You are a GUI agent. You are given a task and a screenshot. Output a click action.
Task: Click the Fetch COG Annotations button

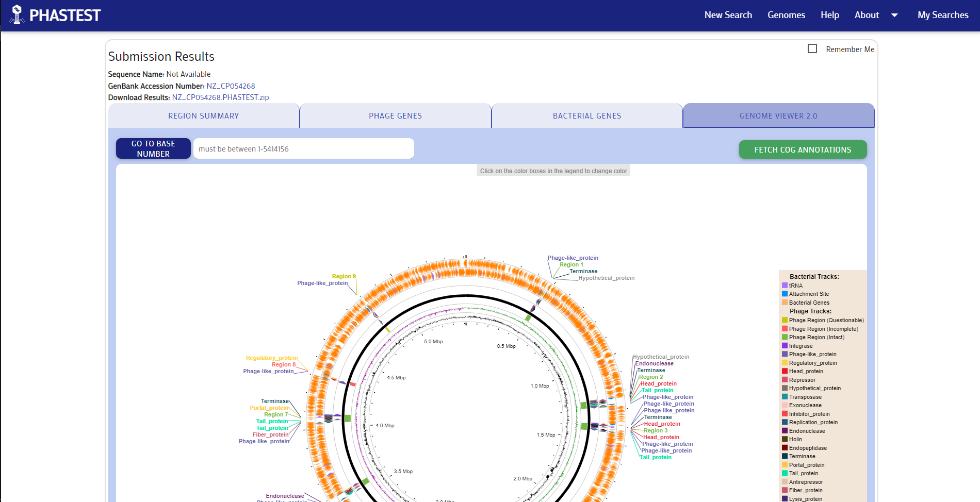803,150
